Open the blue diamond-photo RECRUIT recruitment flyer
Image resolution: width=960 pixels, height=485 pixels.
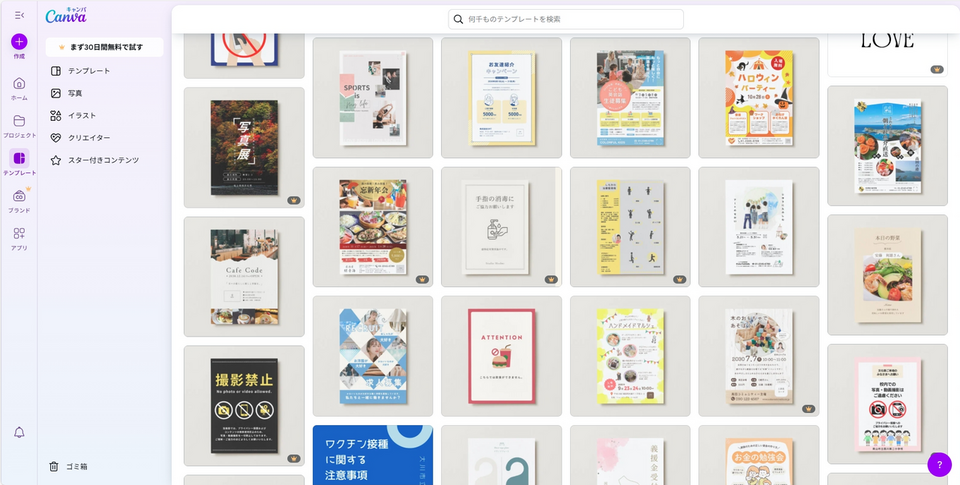coord(373,356)
